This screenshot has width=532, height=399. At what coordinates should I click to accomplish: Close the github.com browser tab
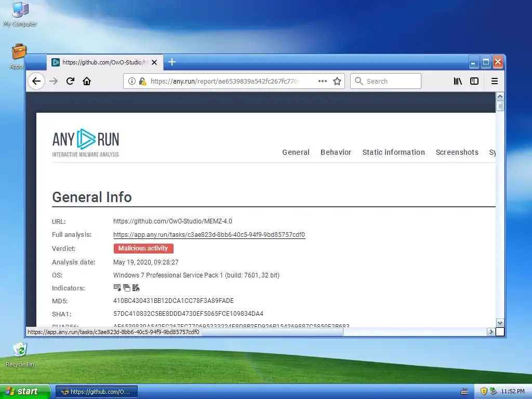(x=154, y=62)
